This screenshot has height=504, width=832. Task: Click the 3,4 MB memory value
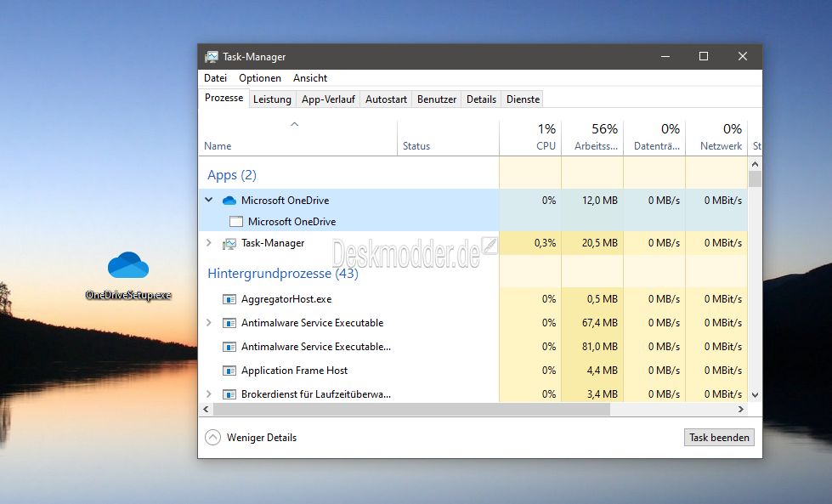[x=603, y=394]
